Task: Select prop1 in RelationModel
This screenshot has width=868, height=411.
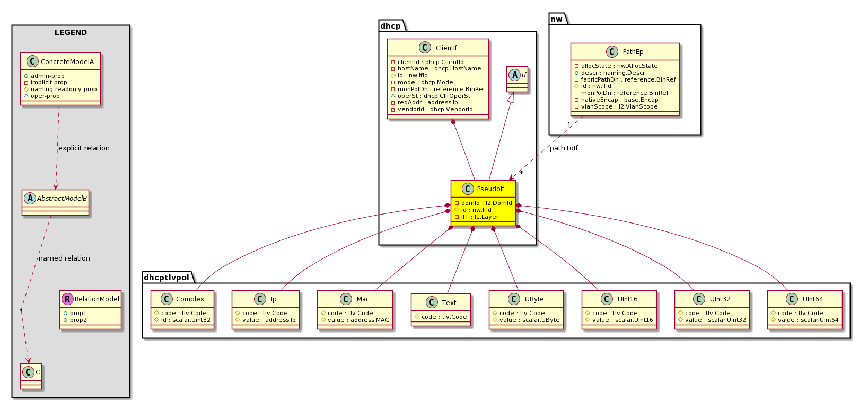Action: (78, 313)
